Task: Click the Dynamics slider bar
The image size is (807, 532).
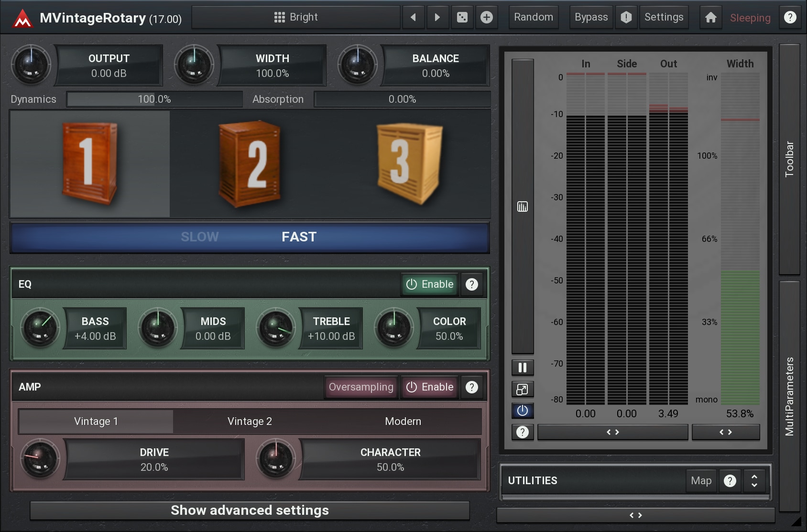Action: click(x=154, y=99)
